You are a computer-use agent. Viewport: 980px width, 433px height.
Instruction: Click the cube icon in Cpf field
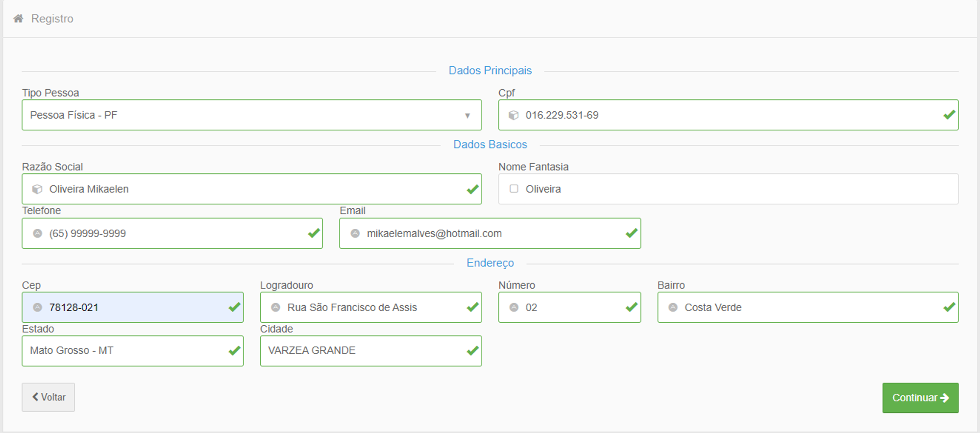pyautogui.click(x=514, y=115)
